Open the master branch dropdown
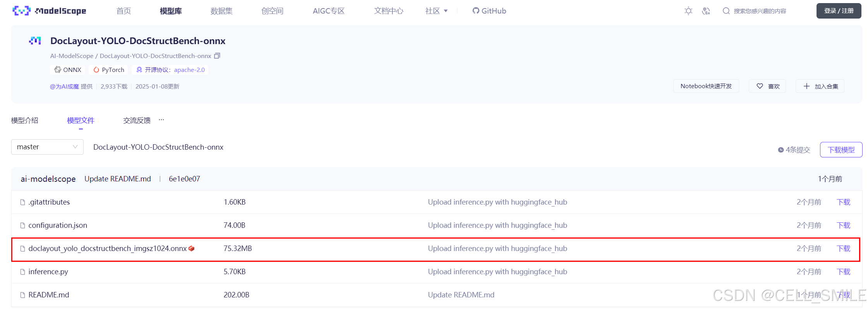 click(x=47, y=147)
